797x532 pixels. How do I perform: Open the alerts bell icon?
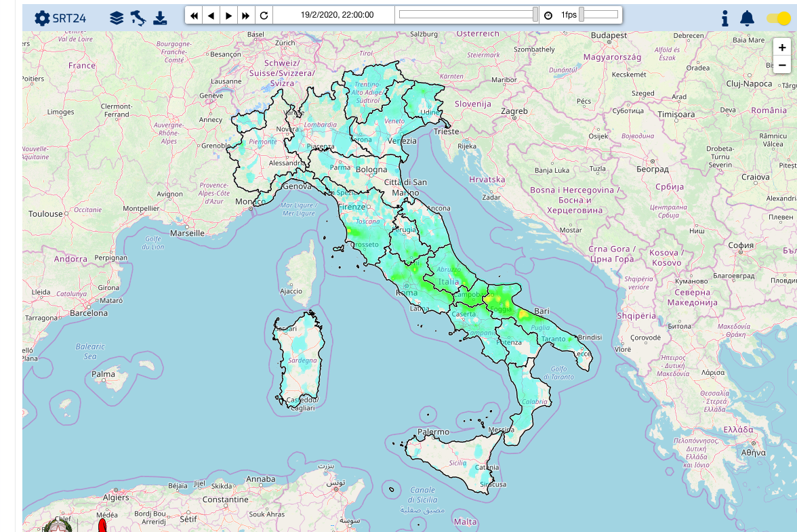click(747, 18)
